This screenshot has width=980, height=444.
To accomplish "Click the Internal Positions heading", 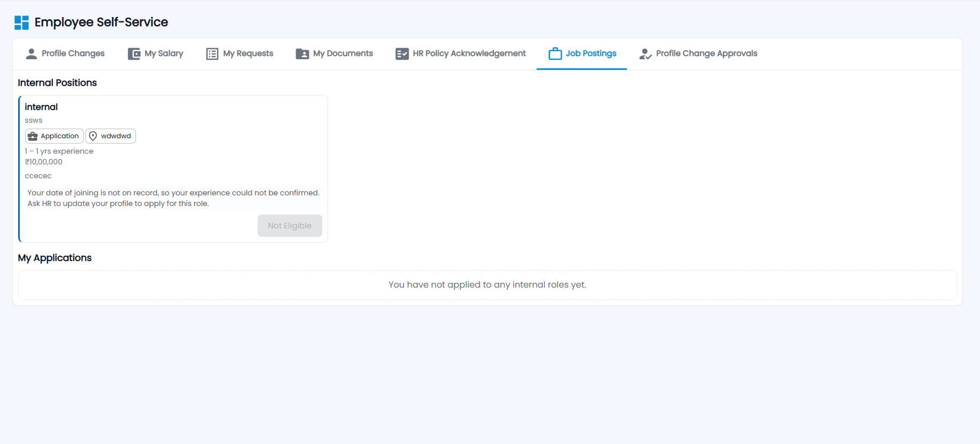I will 57,83.
